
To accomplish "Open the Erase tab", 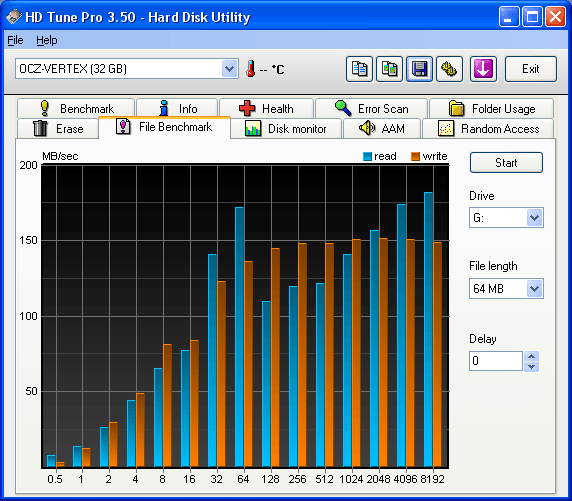I will [x=58, y=128].
